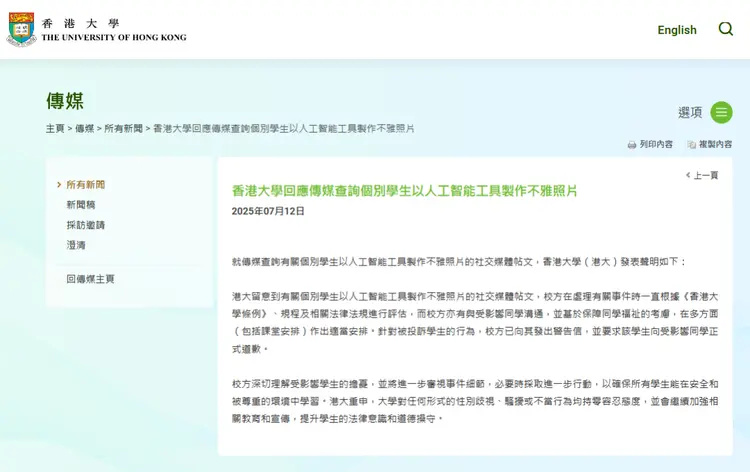This screenshot has height=472, width=750.
Task: Click the green article headline
Action: pos(405,191)
